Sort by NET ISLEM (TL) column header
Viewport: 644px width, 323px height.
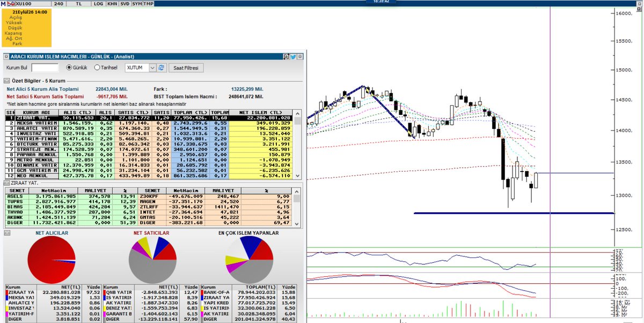click(261, 112)
